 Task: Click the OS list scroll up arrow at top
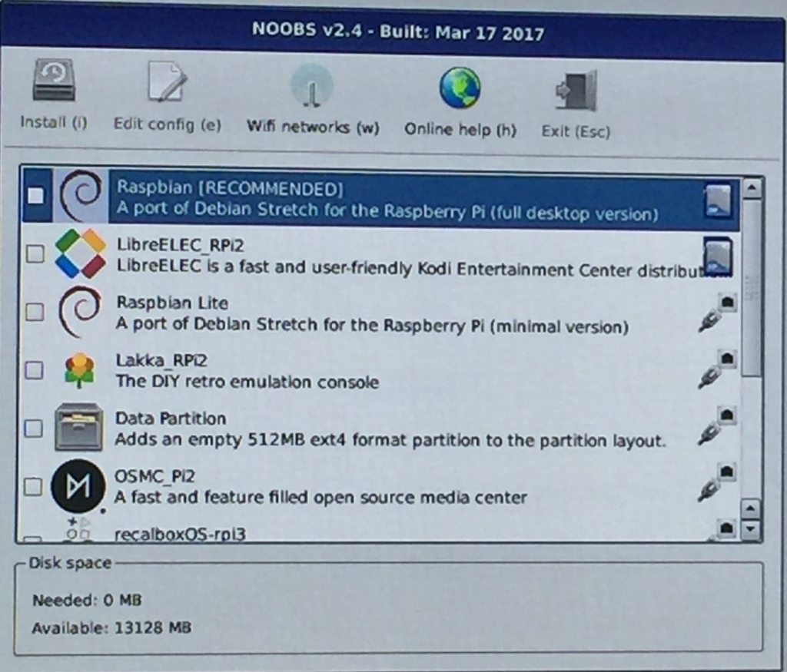click(x=752, y=189)
